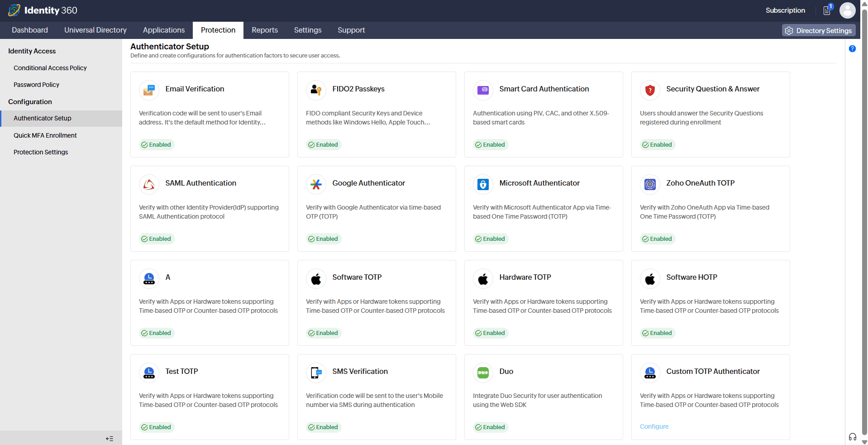The width and height of the screenshot is (868, 445).
Task: Click the Zoho OneAuth TOTP icon
Action: [650, 184]
